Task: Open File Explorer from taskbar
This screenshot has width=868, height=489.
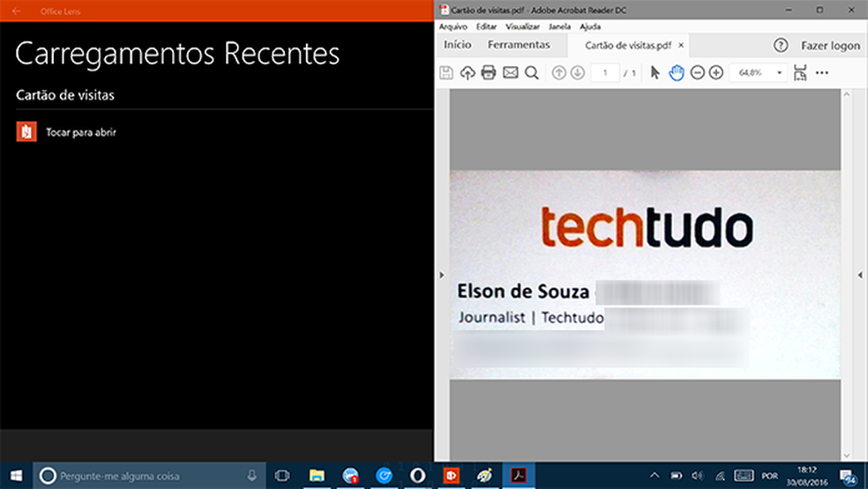Action: click(x=317, y=476)
